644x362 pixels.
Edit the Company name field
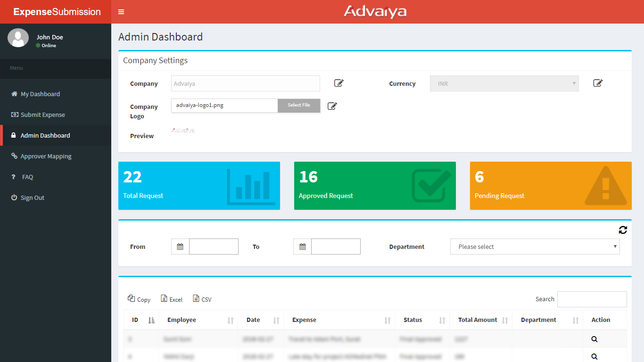tap(339, 83)
